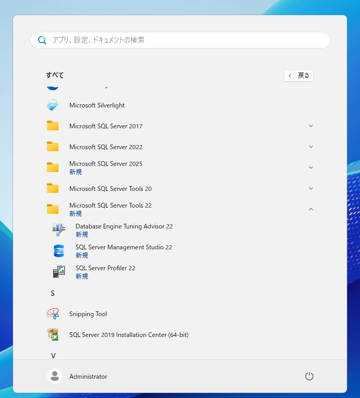Launch SQL Server Profiler 22 icon
This screenshot has width=360, height=398.
(59, 272)
